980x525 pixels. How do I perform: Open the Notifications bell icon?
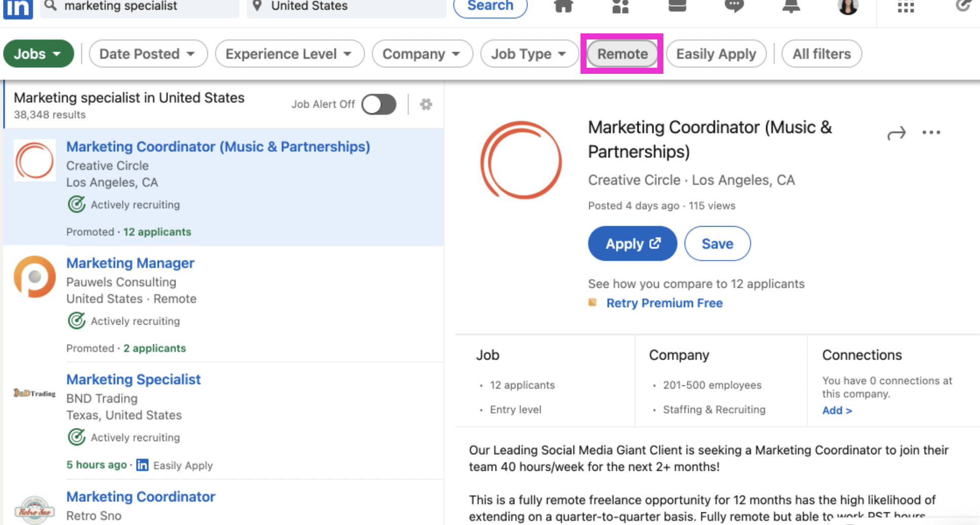point(791,6)
